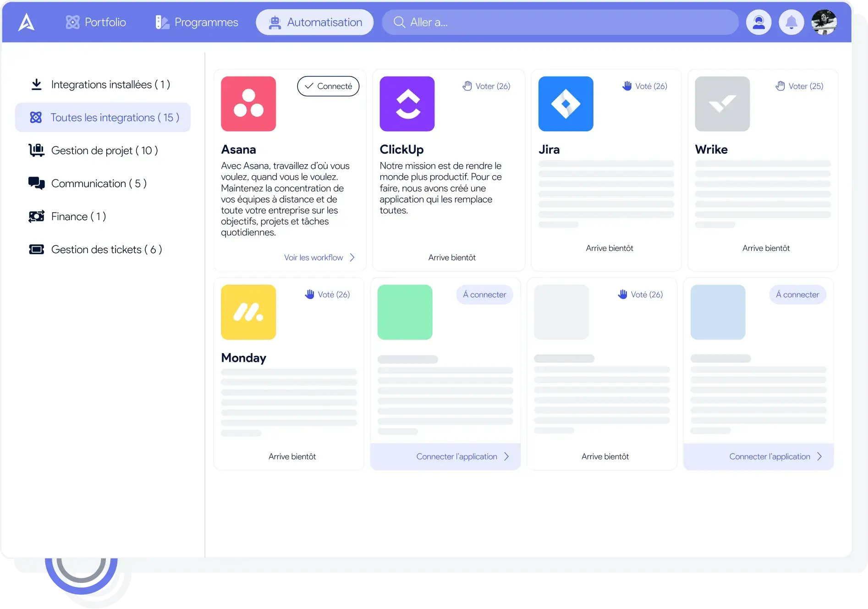868x609 pixels.
Task: Click the luggage cart Gestion de projet icon
Action: [x=36, y=150]
